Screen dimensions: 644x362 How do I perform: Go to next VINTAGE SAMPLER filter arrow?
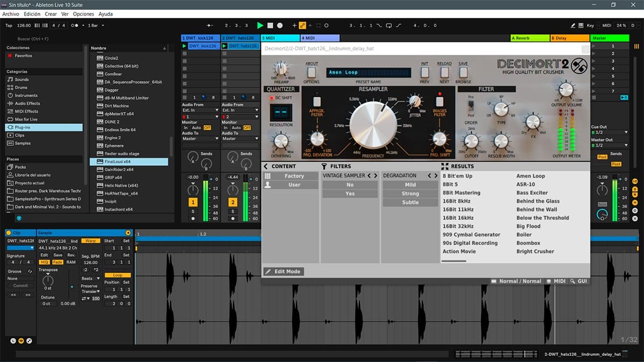point(376,176)
